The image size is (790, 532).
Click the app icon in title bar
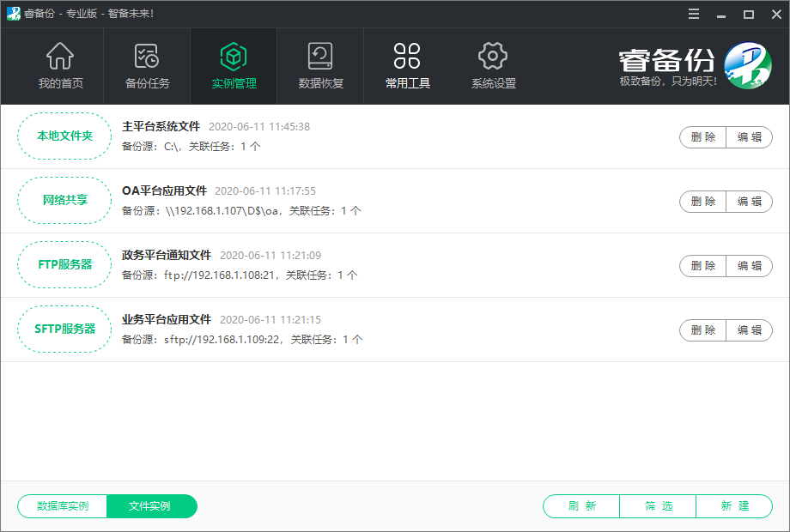point(14,14)
